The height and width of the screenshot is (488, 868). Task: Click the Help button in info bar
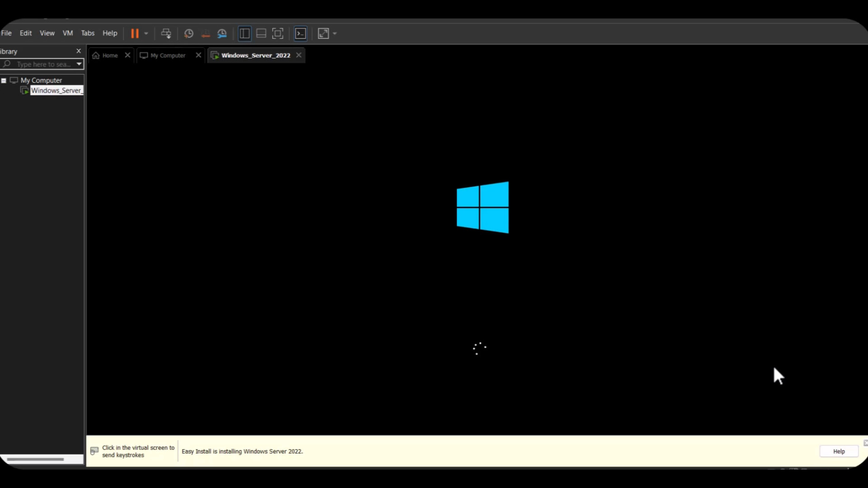tap(839, 451)
